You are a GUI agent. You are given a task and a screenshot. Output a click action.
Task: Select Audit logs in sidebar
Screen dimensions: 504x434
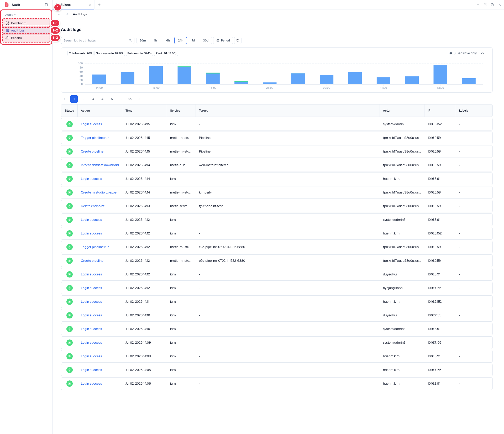(26, 30)
